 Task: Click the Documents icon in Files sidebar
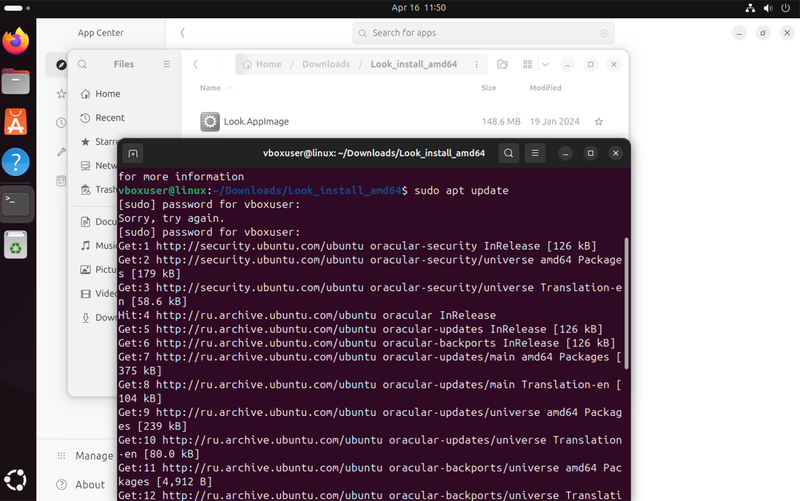click(85, 221)
